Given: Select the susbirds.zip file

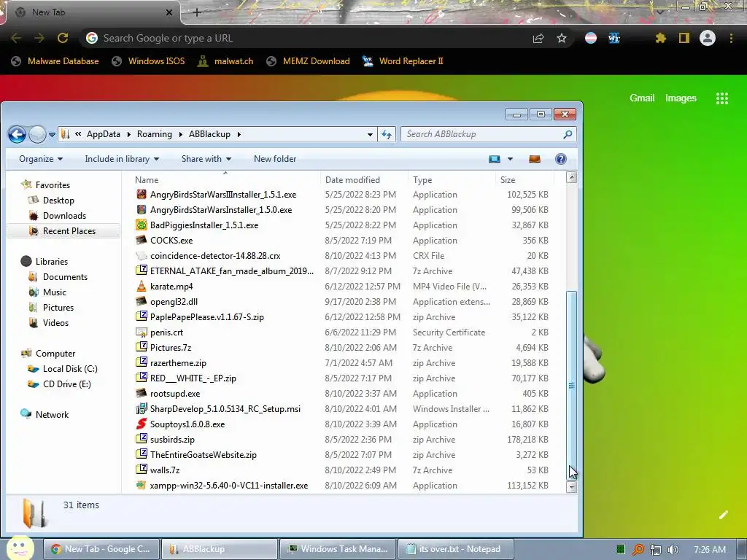Looking at the screenshot, I should (x=172, y=440).
